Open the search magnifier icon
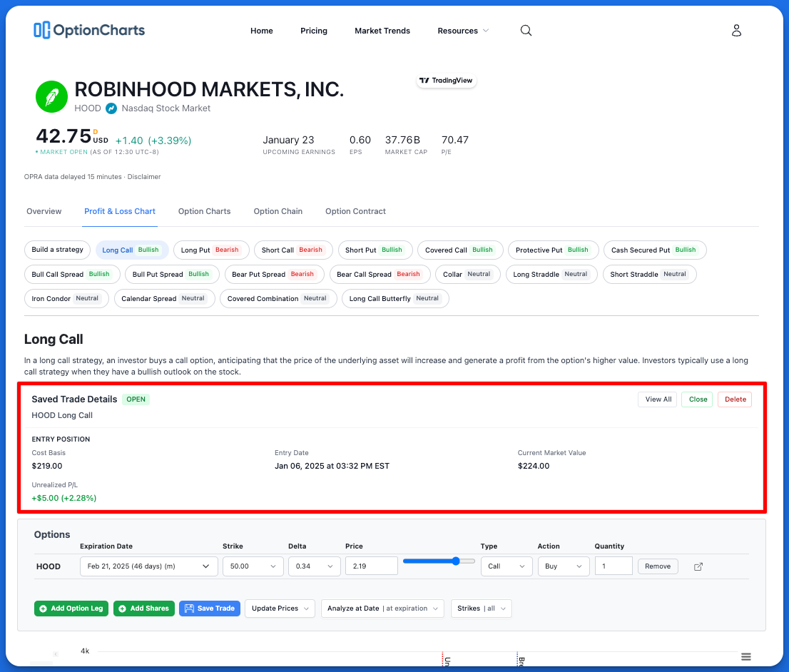 [x=526, y=31]
